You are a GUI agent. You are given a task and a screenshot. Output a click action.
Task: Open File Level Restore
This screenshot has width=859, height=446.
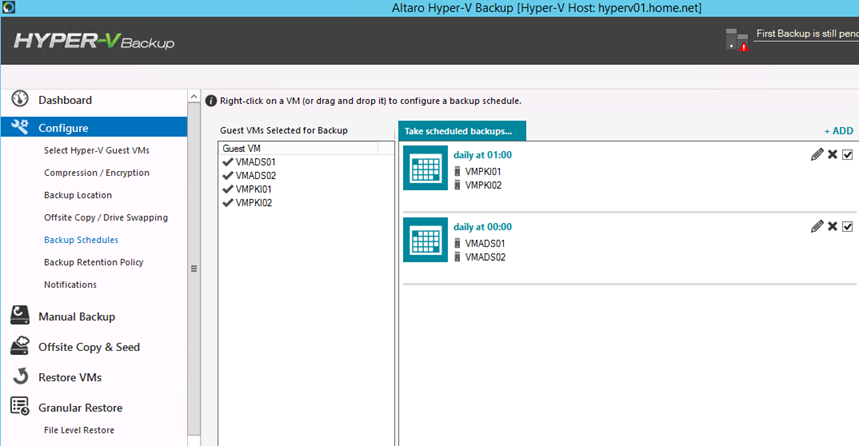(x=79, y=430)
